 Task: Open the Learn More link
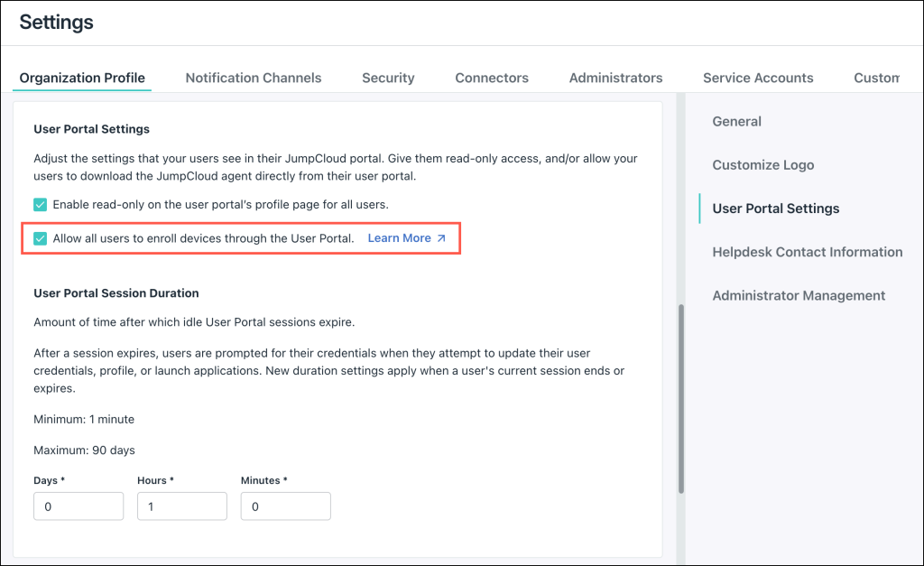pos(399,238)
